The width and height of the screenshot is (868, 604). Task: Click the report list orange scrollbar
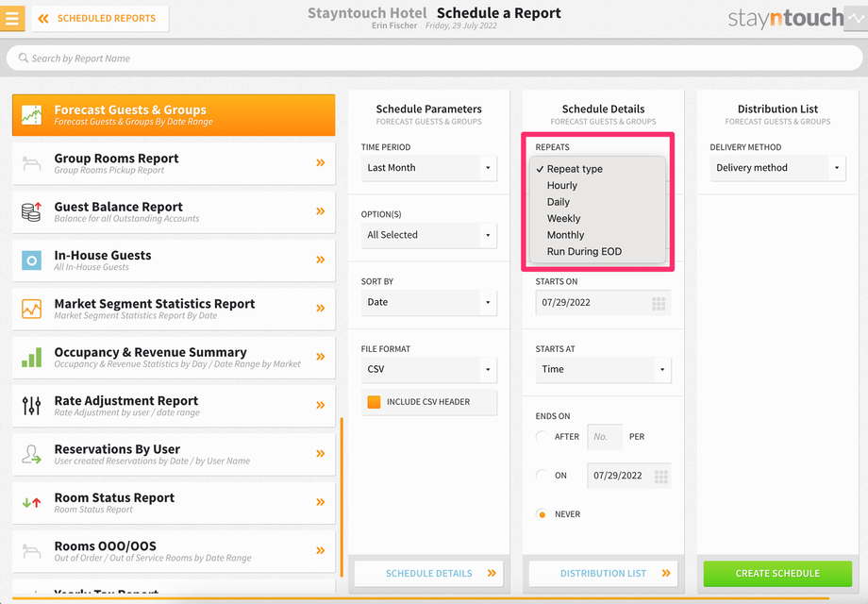tap(342, 497)
